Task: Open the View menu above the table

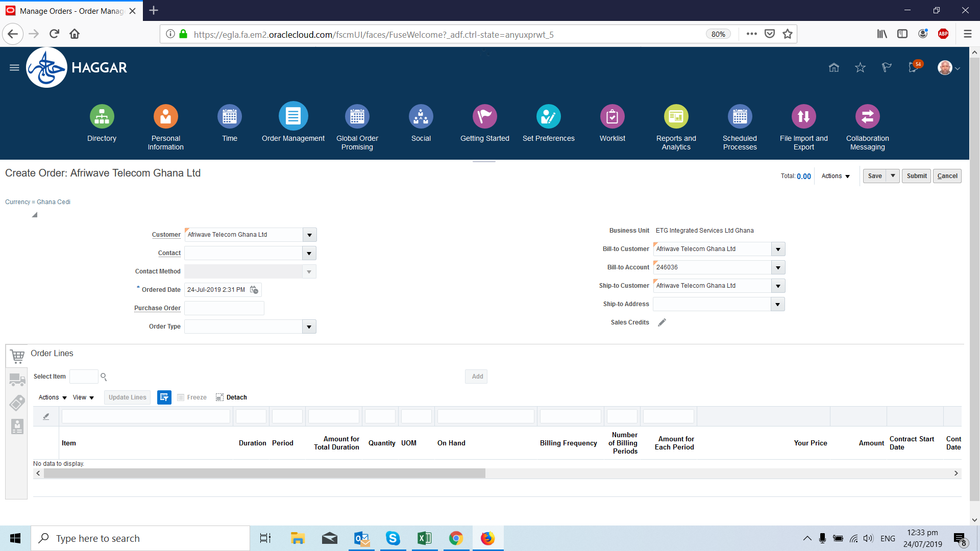Action: [83, 397]
